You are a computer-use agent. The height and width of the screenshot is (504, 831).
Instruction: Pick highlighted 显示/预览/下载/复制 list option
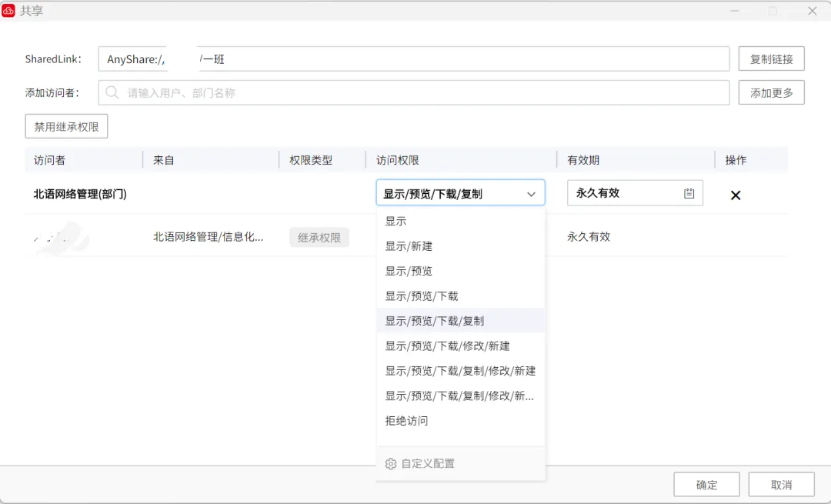click(461, 321)
